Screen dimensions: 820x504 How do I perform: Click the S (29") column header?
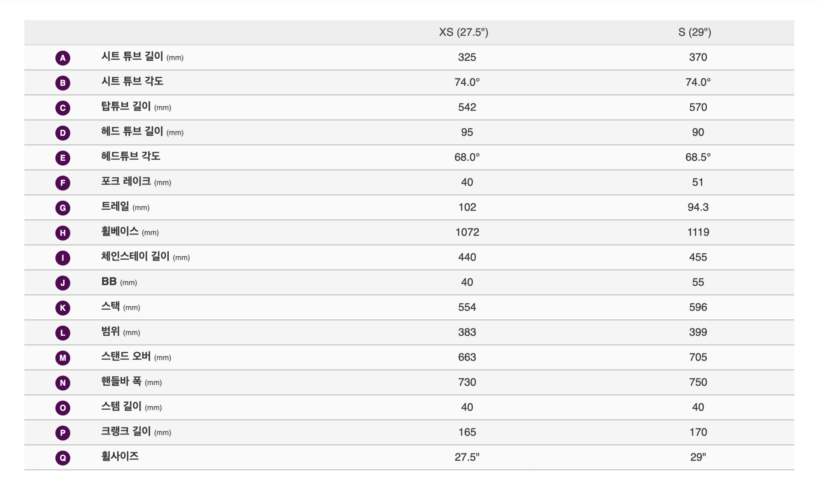[x=694, y=32]
